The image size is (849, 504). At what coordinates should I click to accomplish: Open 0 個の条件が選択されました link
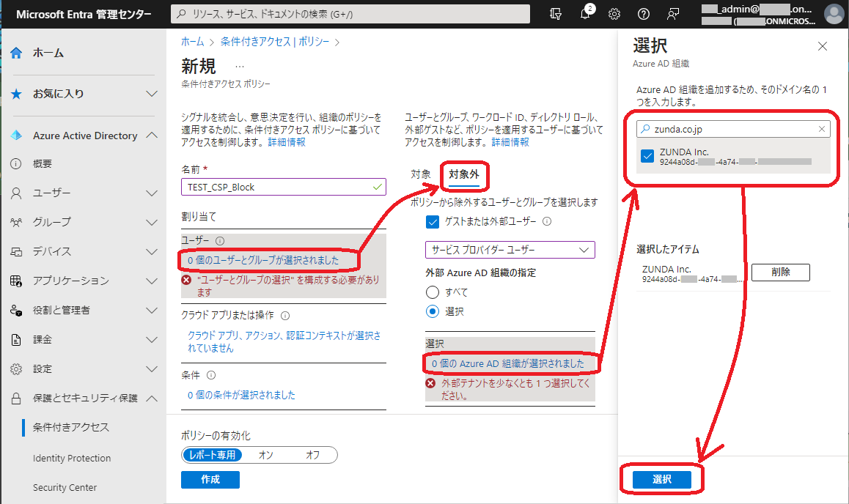click(241, 396)
